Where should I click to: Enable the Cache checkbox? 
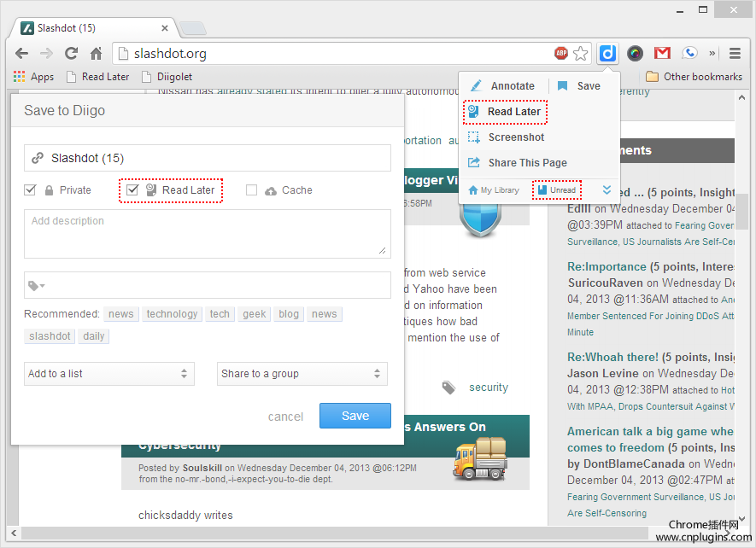251,189
